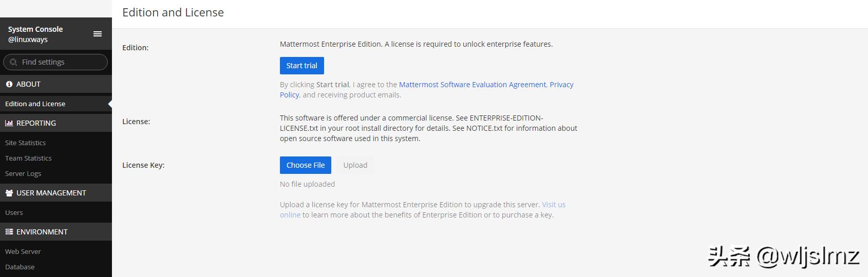Click Choose File for license key
The width and height of the screenshot is (868, 277).
[x=306, y=165]
